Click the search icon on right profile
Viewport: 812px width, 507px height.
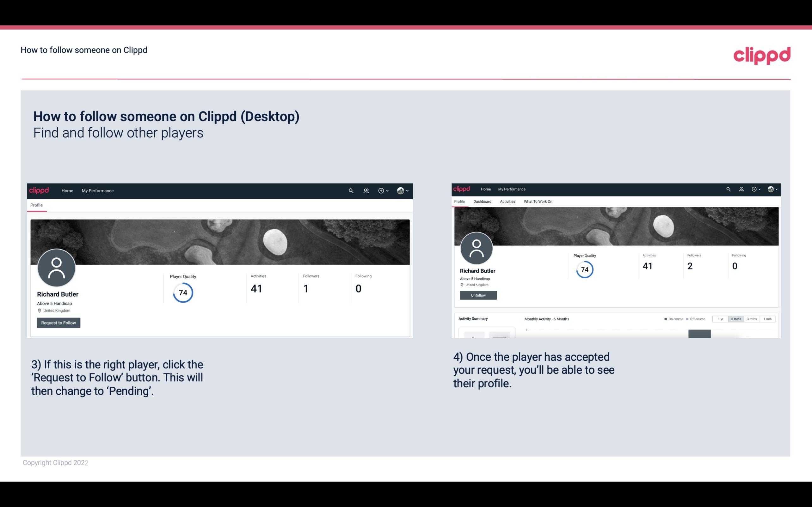point(729,189)
